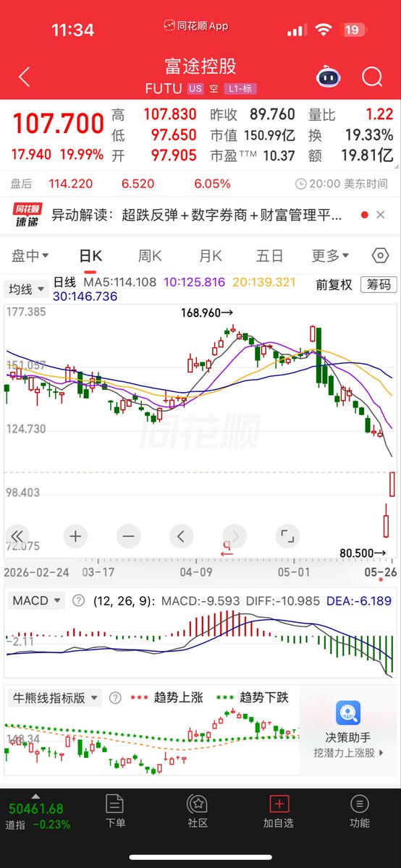The height and width of the screenshot is (868, 401).
Task: Move chart right with next arrow
Action: click(x=235, y=536)
